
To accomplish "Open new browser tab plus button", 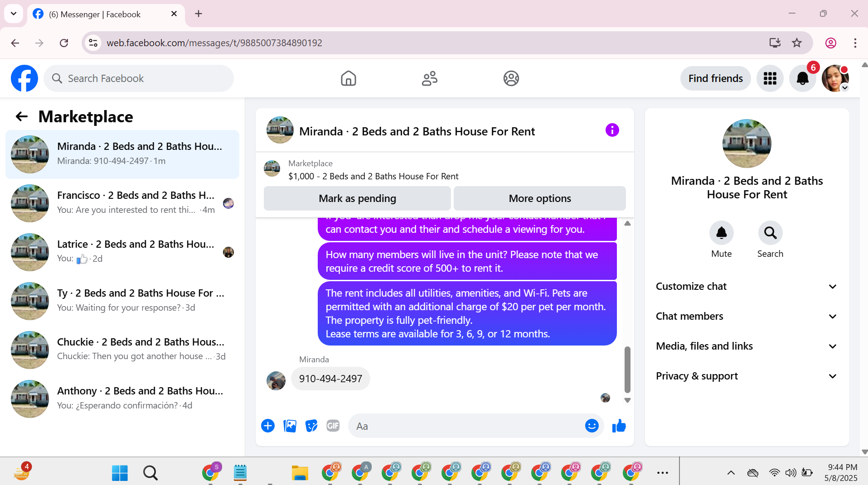I will coord(199,14).
